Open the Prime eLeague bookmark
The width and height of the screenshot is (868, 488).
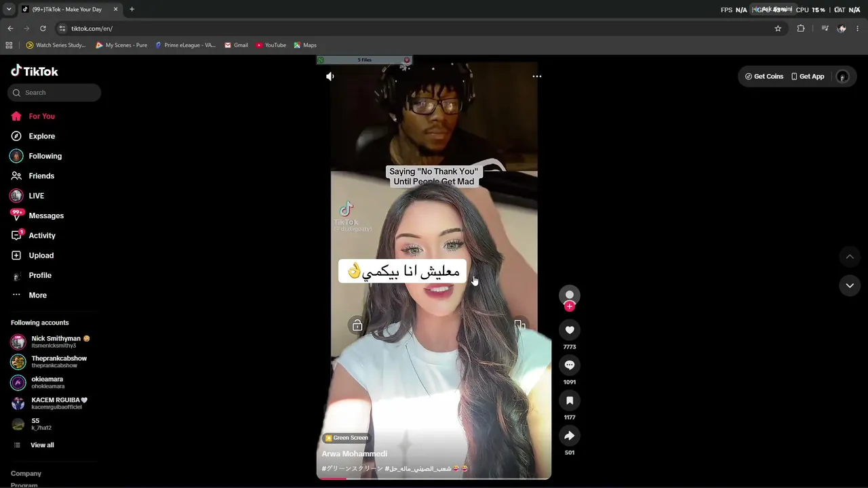[185, 45]
